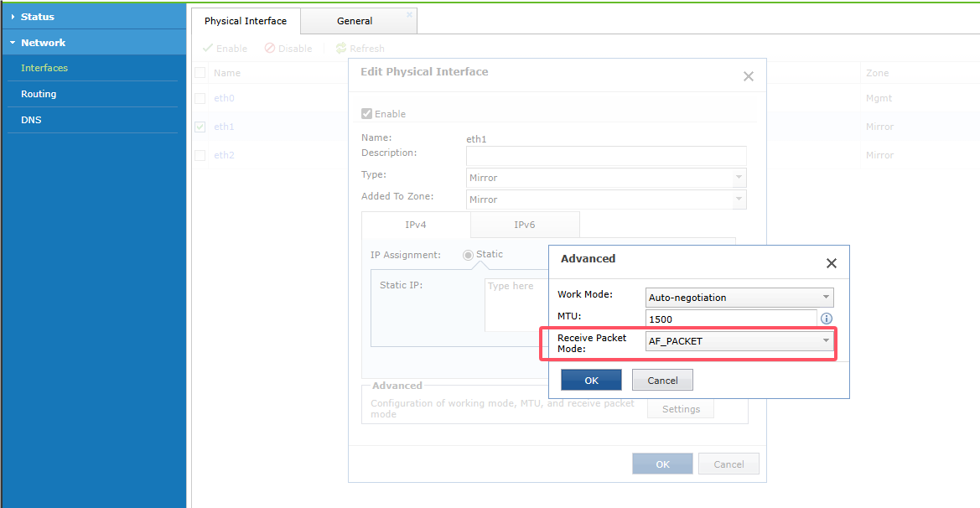
Task: Switch to the IPv6 tab
Action: click(525, 225)
